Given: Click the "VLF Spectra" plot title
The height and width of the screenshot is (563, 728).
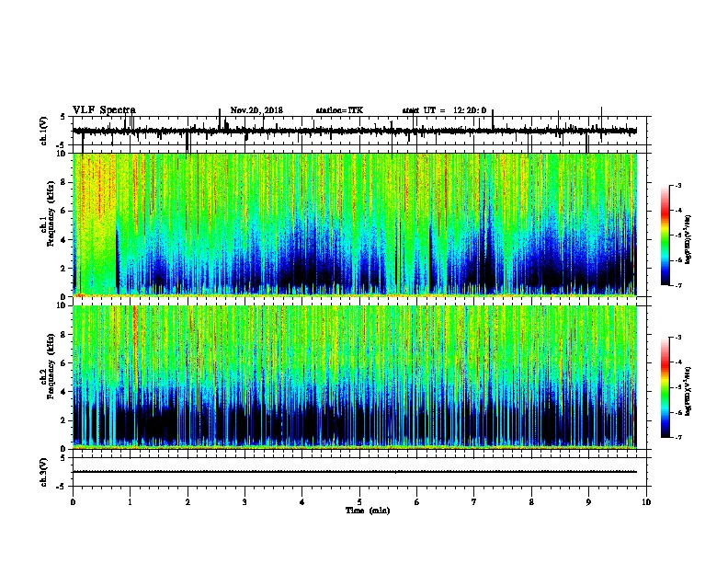Looking at the screenshot, I should (104, 110).
